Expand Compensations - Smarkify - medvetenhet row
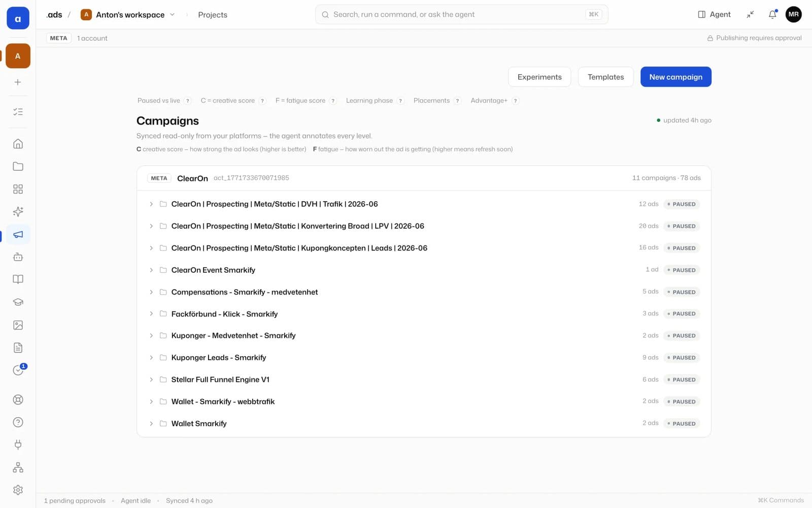The width and height of the screenshot is (812, 508). point(151,292)
